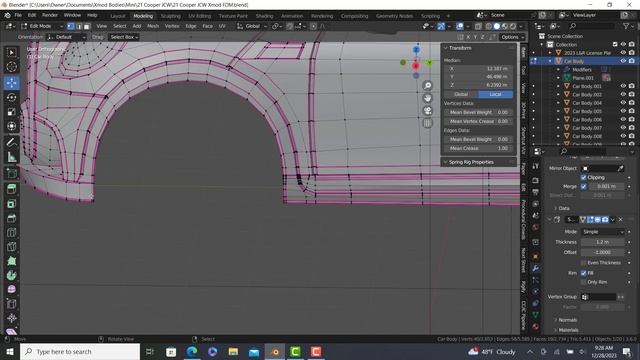Switch Median coordinates to Local

(495, 94)
